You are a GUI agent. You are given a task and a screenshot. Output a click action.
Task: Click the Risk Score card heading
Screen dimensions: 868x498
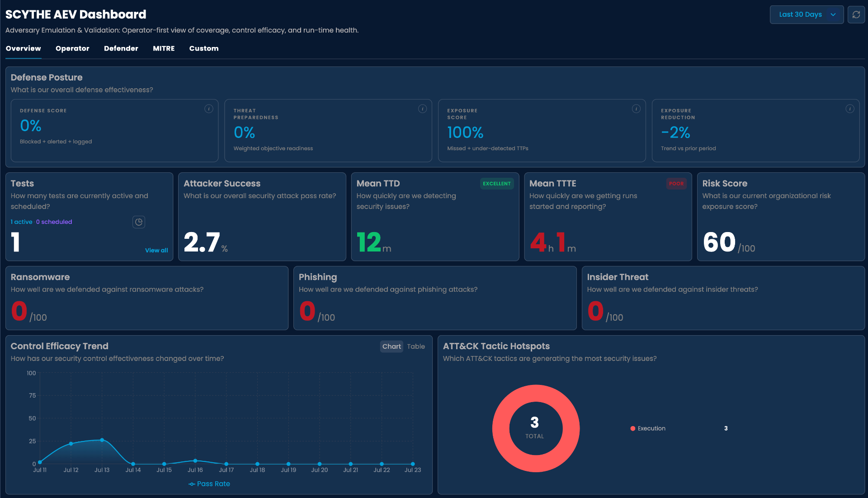(725, 183)
